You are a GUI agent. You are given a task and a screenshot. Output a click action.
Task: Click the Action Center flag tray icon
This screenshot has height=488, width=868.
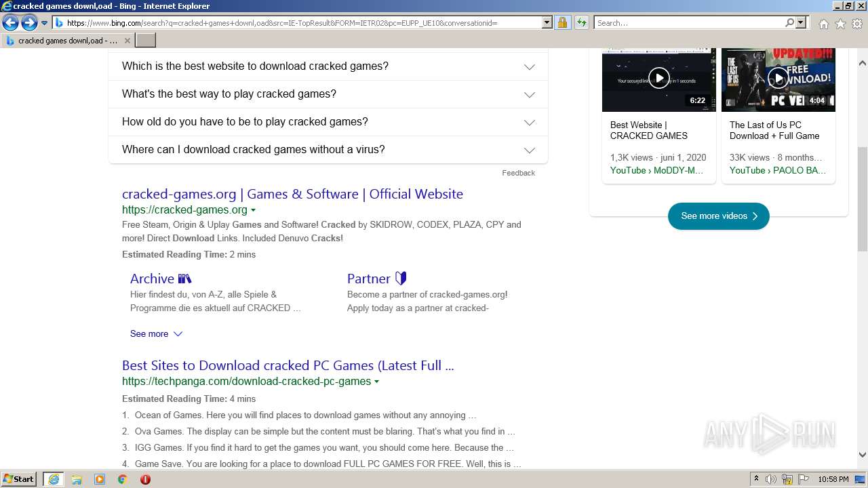[x=805, y=479]
